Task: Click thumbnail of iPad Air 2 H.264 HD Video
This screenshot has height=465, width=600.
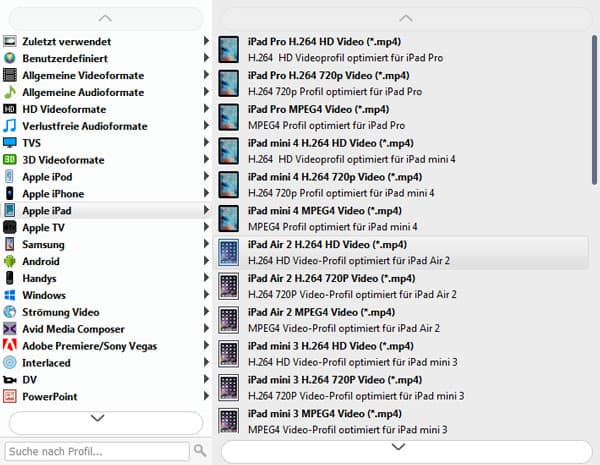Action: [x=229, y=253]
